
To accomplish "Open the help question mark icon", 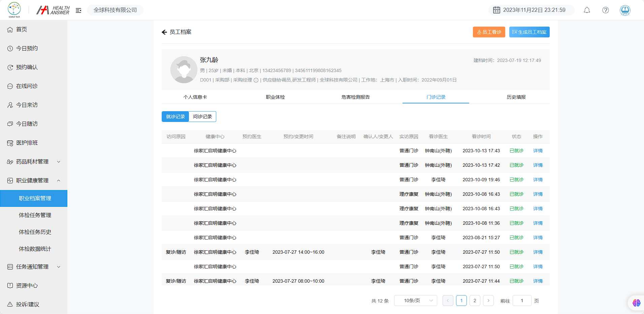I will (606, 10).
